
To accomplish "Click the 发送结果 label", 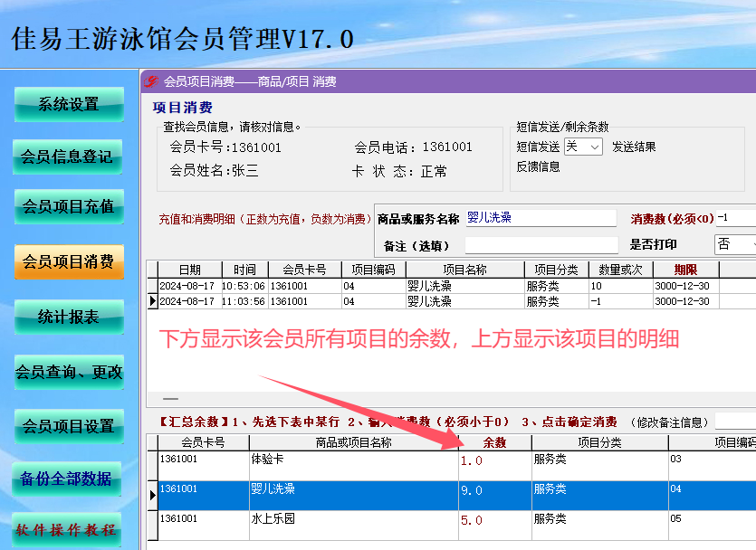I will point(634,147).
